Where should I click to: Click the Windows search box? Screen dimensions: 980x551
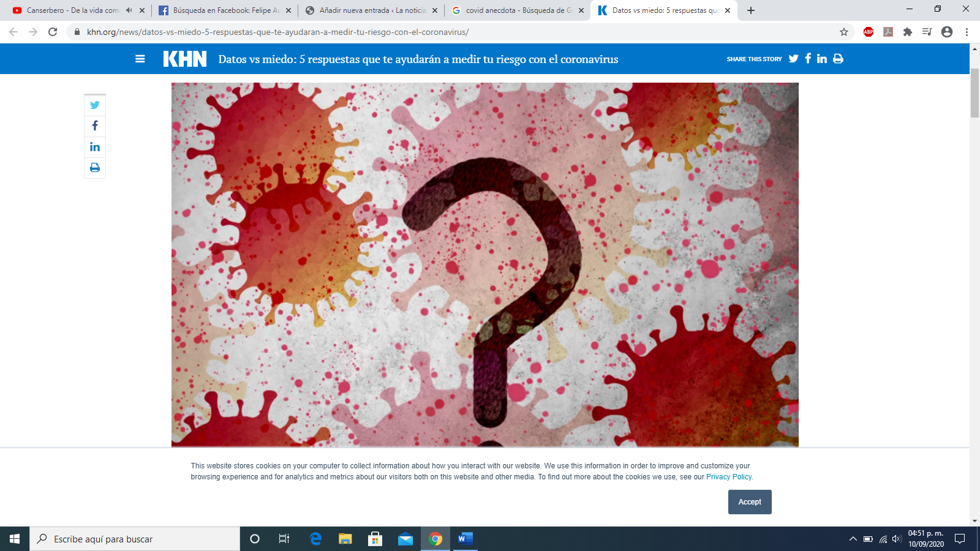pyautogui.click(x=135, y=539)
